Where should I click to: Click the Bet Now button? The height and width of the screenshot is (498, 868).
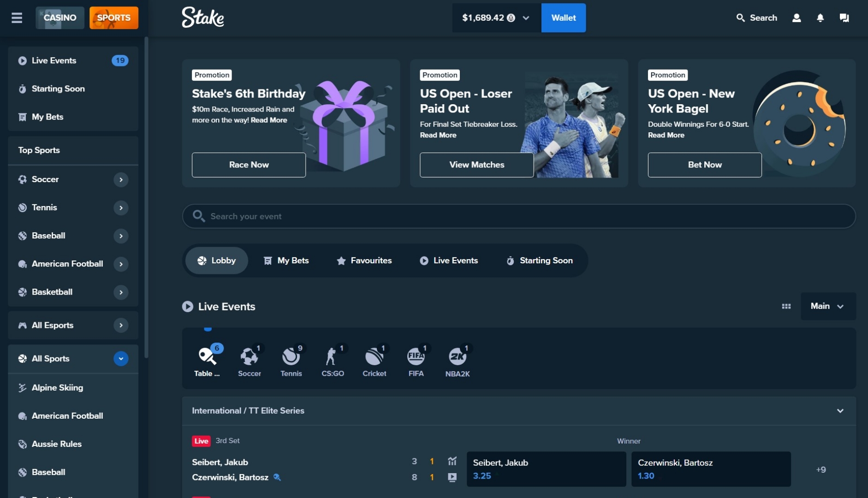[705, 165]
